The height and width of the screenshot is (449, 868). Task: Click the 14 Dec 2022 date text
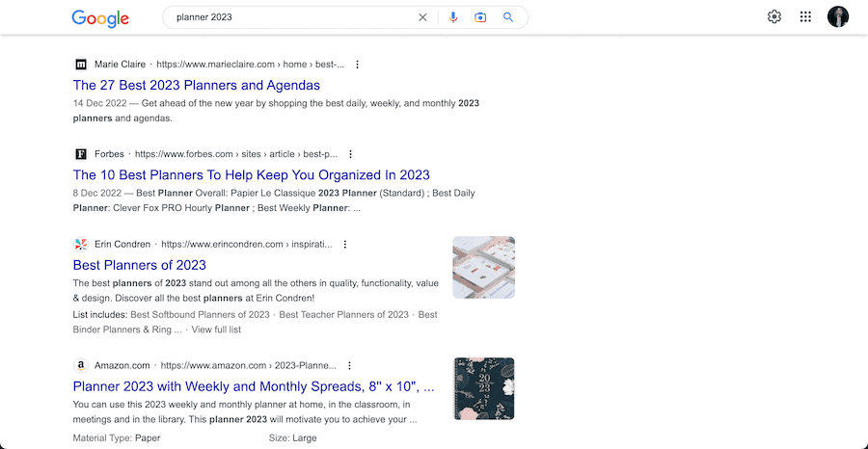tap(97, 103)
